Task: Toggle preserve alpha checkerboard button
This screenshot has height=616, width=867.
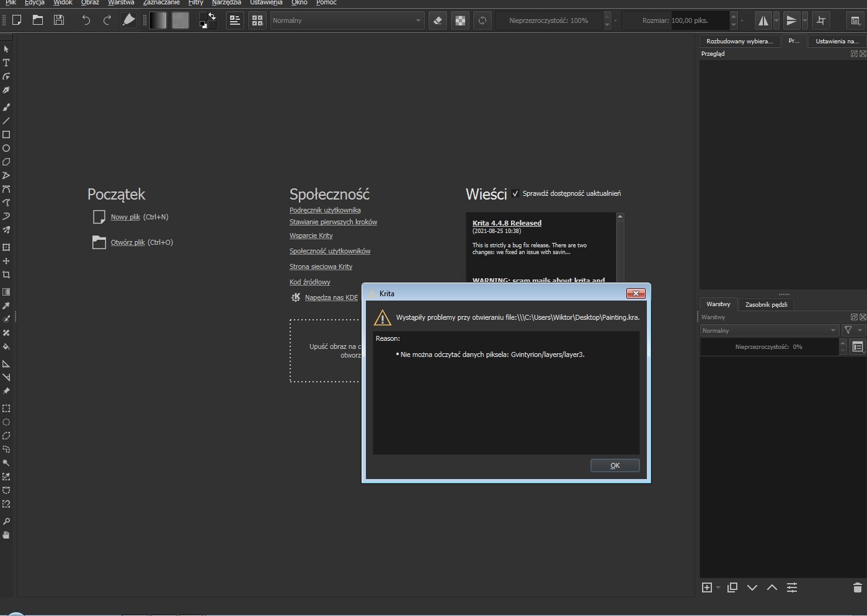Action: [x=460, y=20]
